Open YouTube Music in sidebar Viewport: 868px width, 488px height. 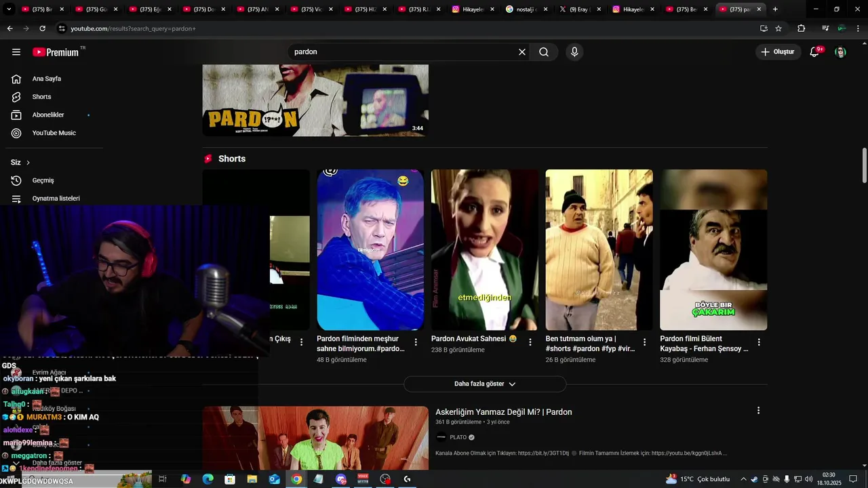54,133
